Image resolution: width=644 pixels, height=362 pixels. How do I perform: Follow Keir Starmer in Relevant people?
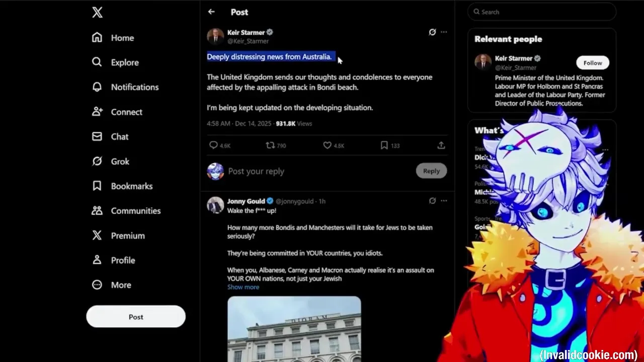pos(593,63)
